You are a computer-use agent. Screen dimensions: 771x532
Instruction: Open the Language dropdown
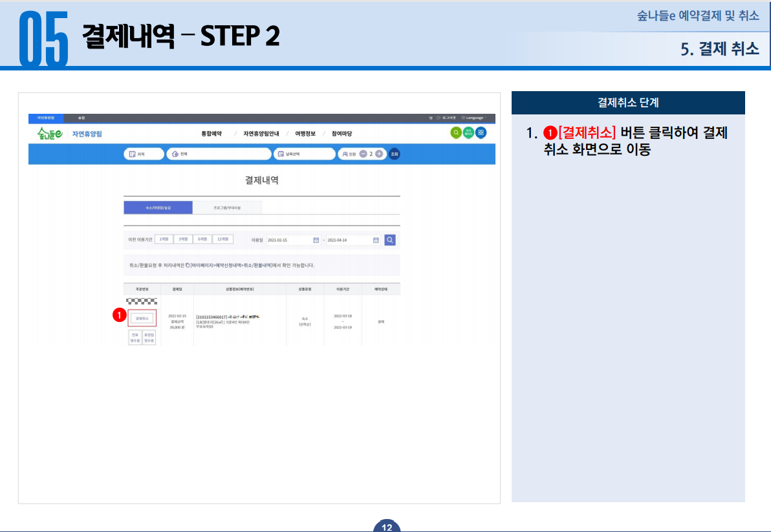(474, 118)
